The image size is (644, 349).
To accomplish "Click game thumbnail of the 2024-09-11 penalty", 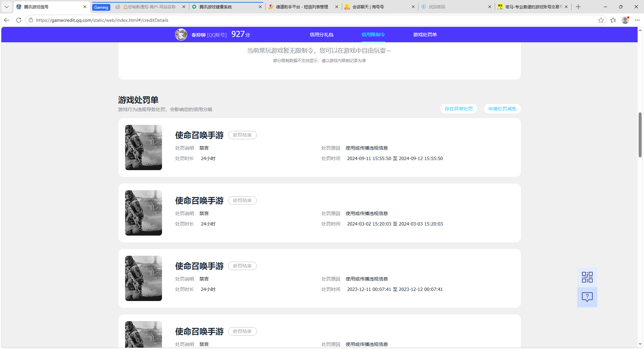I will pyautogui.click(x=144, y=147).
